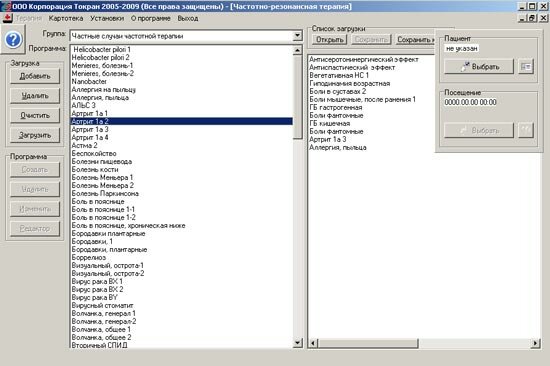Image resolution: width=550 pixels, height=366 pixels.
Task: Open the Группа dropdown arrow
Action: click(x=297, y=35)
